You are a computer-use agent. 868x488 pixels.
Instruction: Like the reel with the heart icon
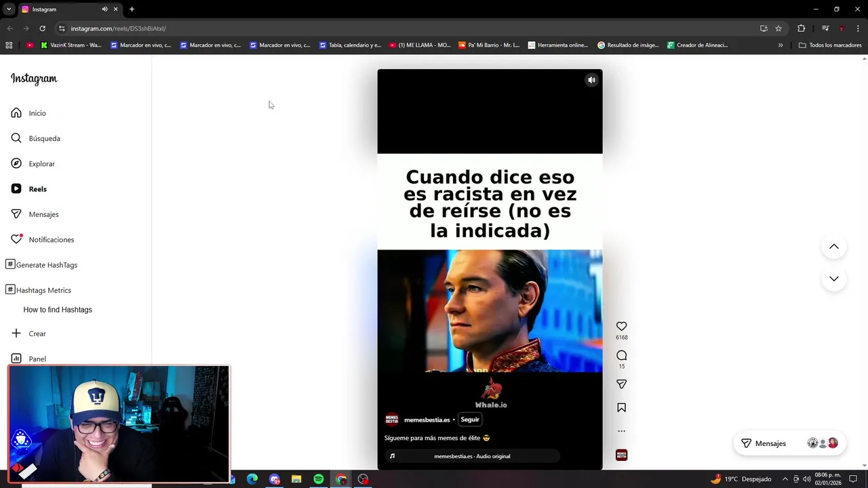[x=621, y=326]
